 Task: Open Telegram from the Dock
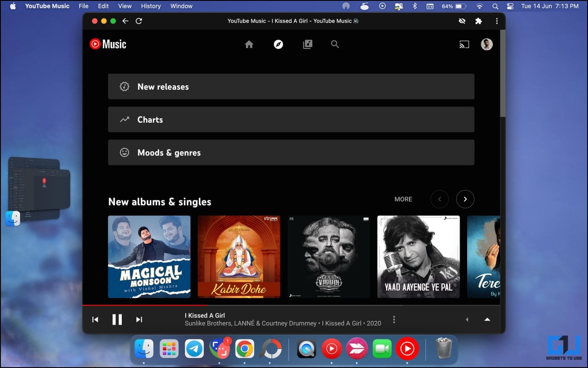click(194, 349)
